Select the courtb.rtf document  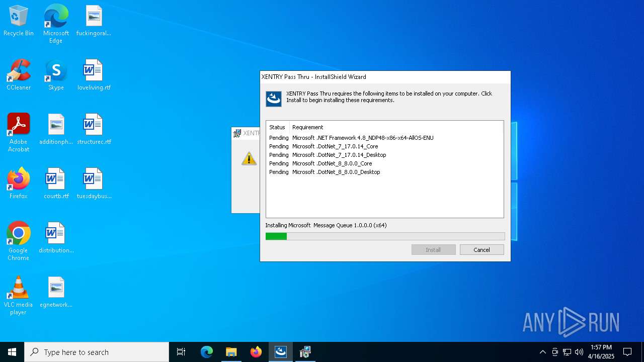(56, 184)
